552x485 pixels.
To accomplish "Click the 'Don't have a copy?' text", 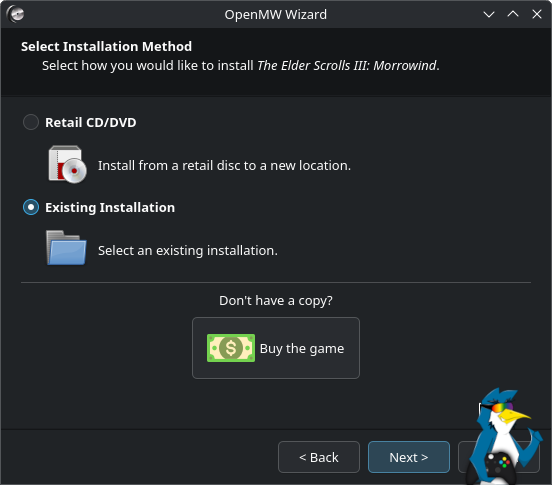I will pos(276,301).
